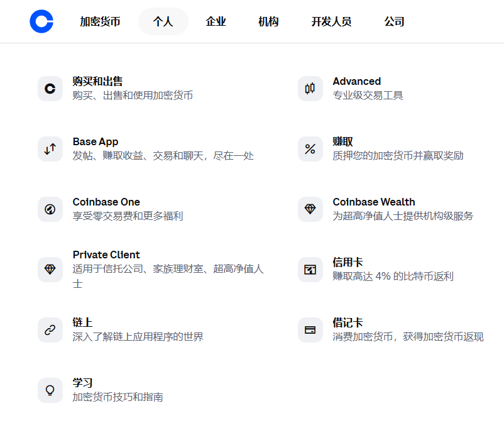Image resolution: width=504 pixels, height=423 pixels.
Task: Open the 加密货币 menu
Action: point(100,21)
